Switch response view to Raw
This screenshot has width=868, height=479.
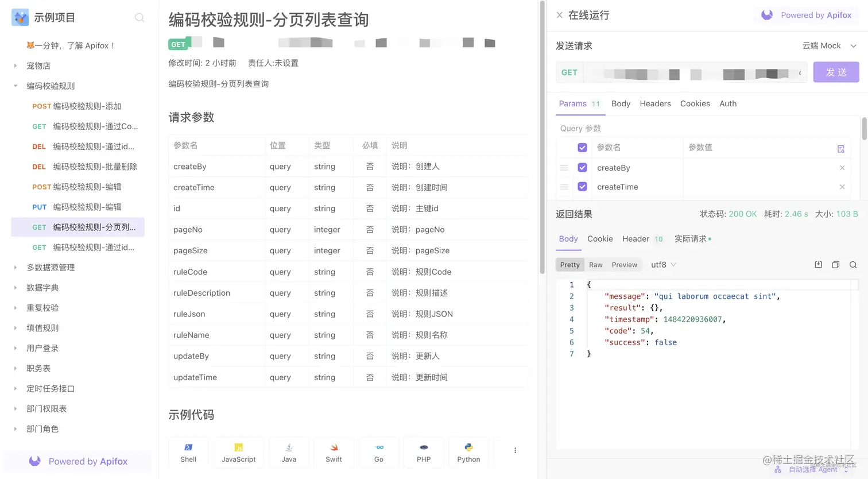(x=596, y=265)
